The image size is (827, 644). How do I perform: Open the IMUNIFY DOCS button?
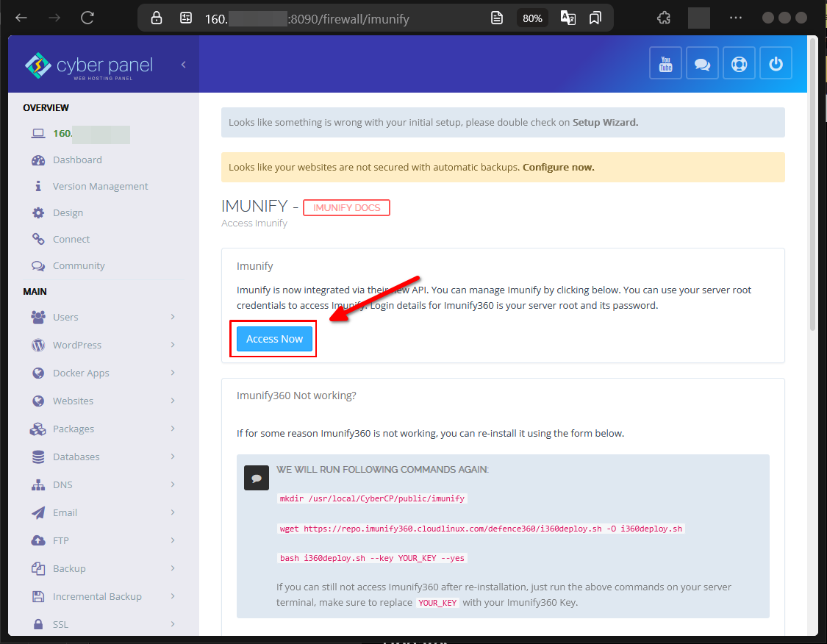[346, 208]
